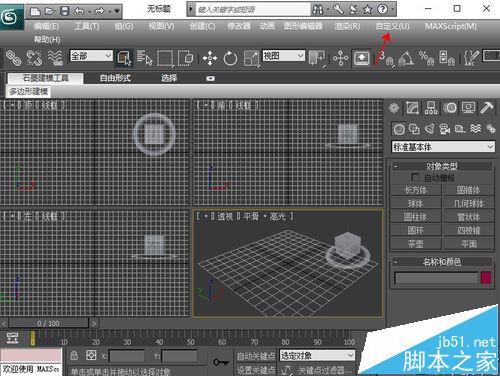Open the selection filter 全部 dropdown
This screenshot has height=376, width=500.
91,56
